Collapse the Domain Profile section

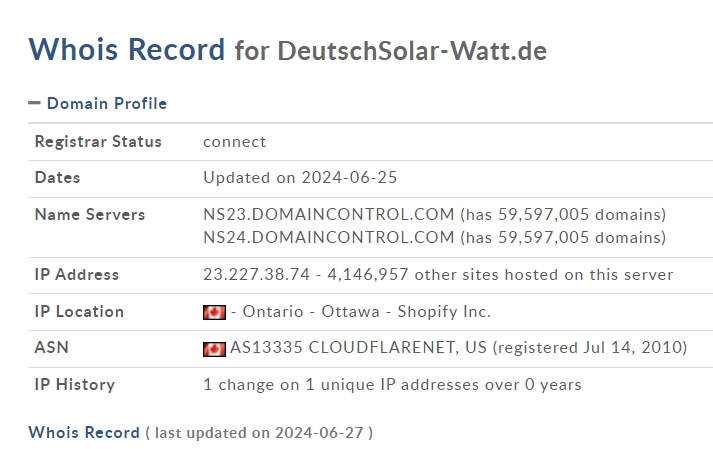pyautogui.click(x=34, y=103)
